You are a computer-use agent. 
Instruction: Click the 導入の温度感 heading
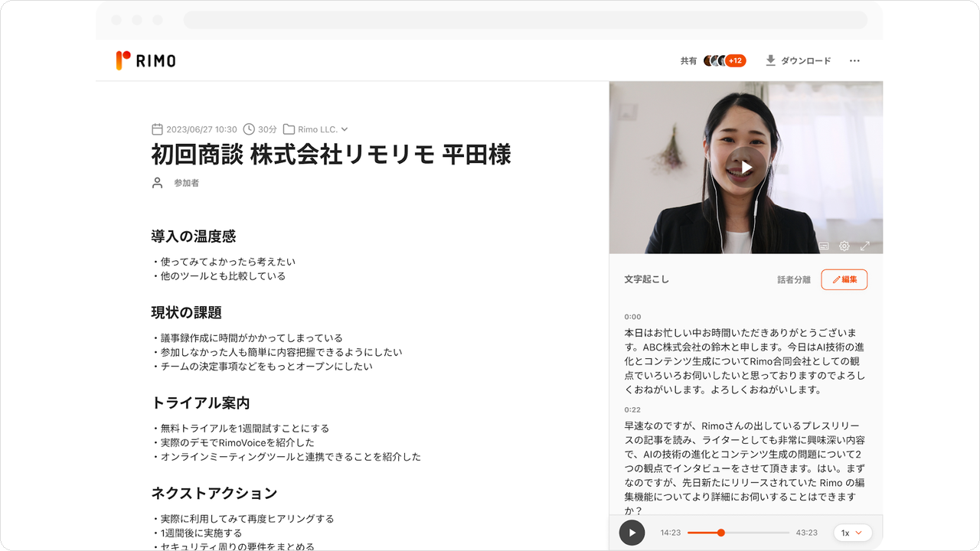[x=194, y=236]
